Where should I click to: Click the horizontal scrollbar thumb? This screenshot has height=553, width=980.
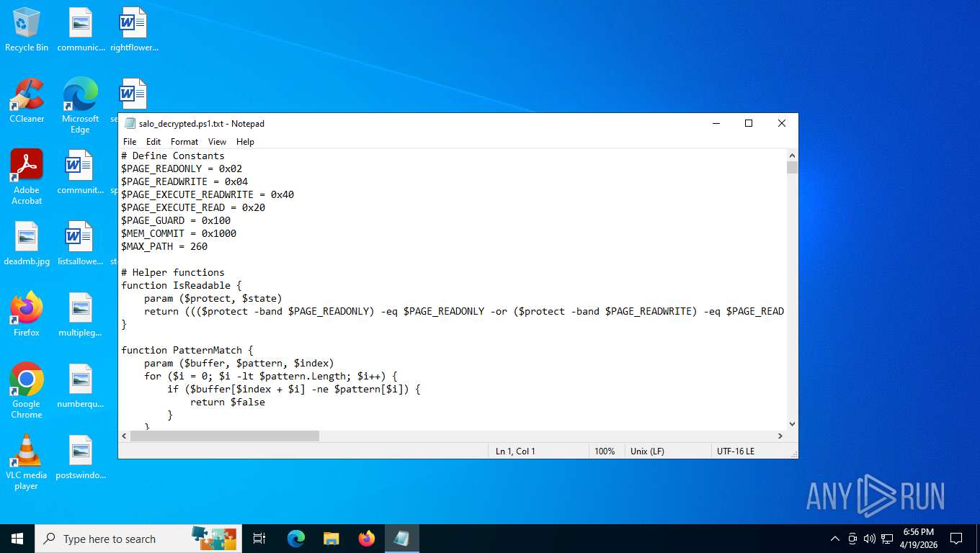[x=225, y=436]
